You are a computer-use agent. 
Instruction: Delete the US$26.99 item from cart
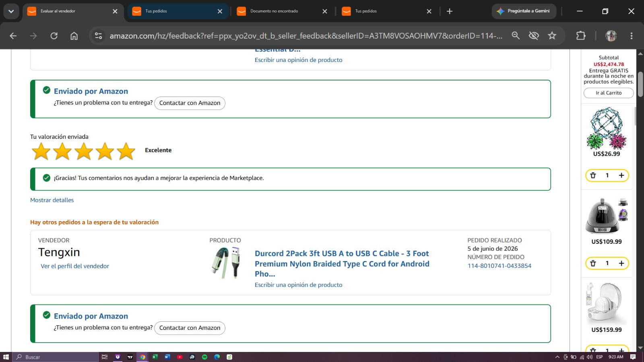tap(593, 175)
